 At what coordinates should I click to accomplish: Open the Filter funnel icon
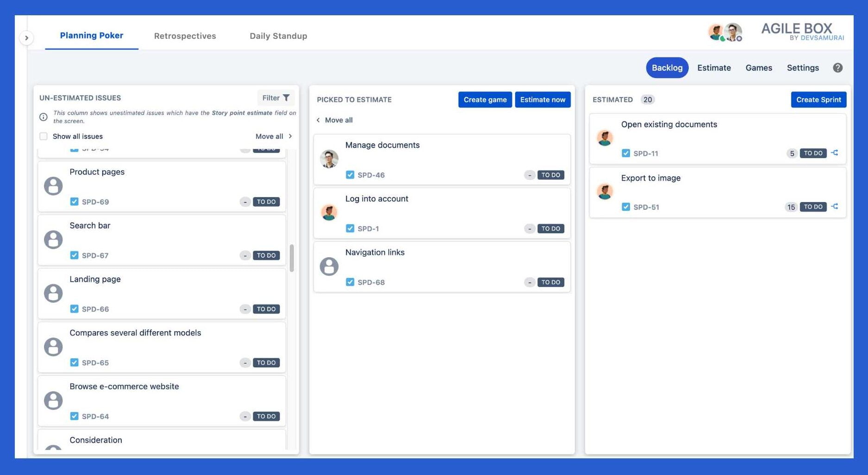tap(287, 98)
